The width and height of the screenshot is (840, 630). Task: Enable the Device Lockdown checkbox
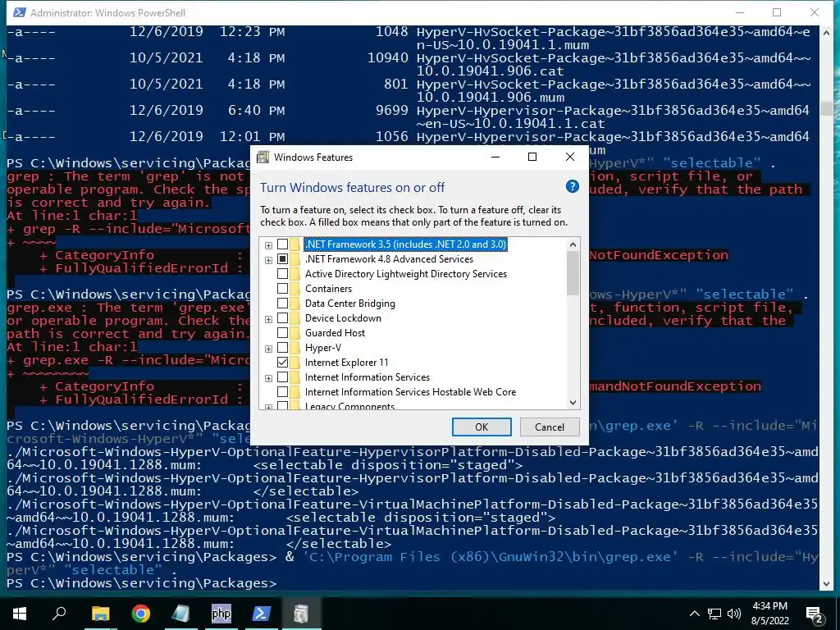(x=282, y=318)
